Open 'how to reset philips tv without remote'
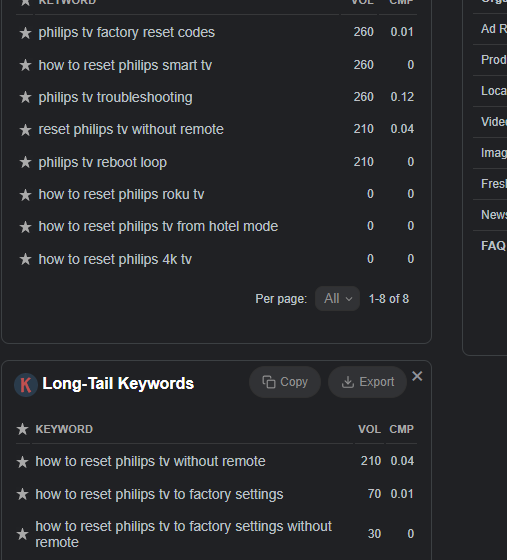Viewport: 507px width, 560px height. 150,461
